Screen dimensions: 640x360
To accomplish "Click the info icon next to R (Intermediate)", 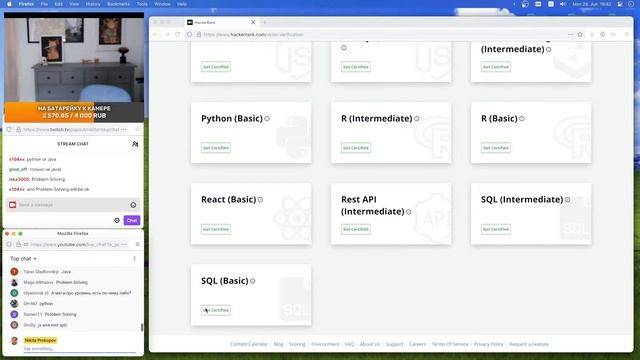I will (x=417, y=119).
